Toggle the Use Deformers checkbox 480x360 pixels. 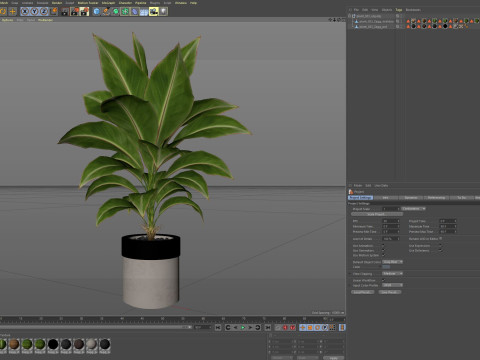point(440,250)
